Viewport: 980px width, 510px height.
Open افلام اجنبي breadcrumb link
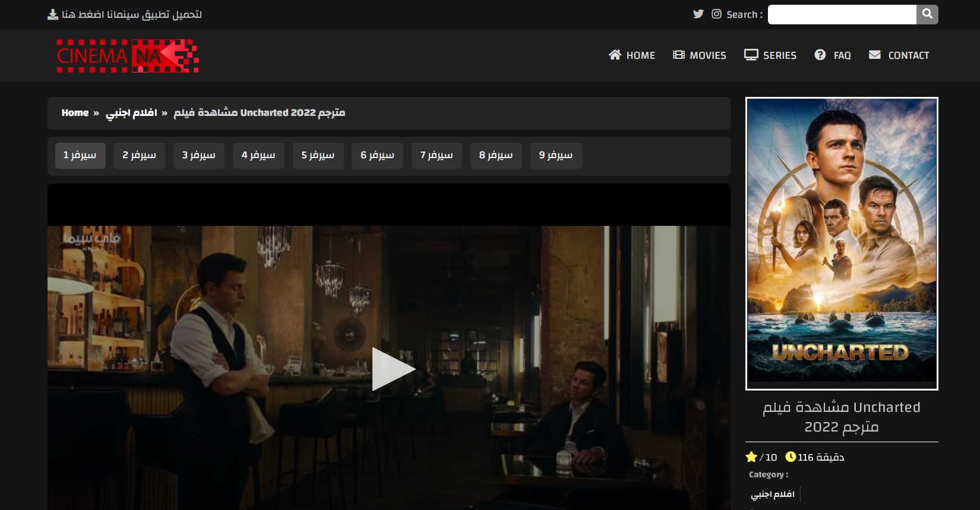(x=131, y=113)
